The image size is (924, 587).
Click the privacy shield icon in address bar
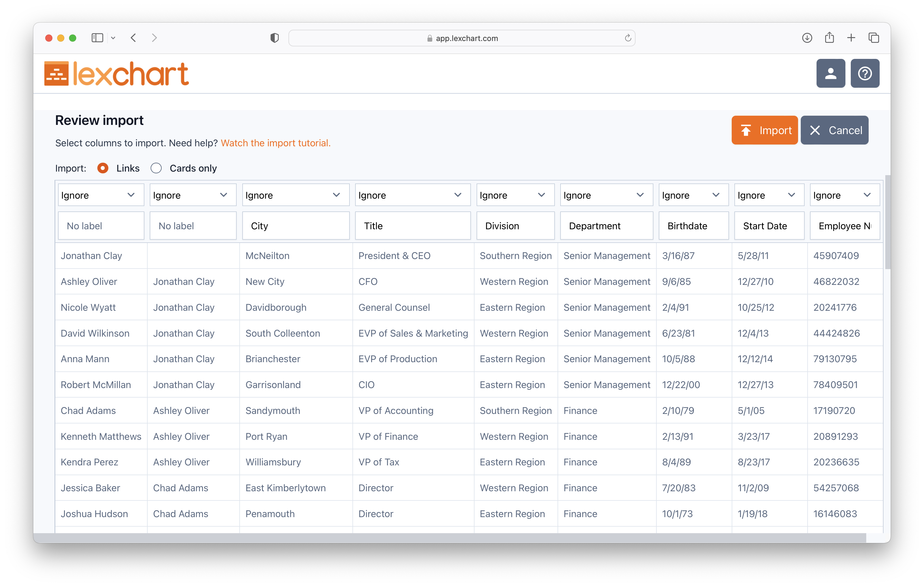(274, 38)
